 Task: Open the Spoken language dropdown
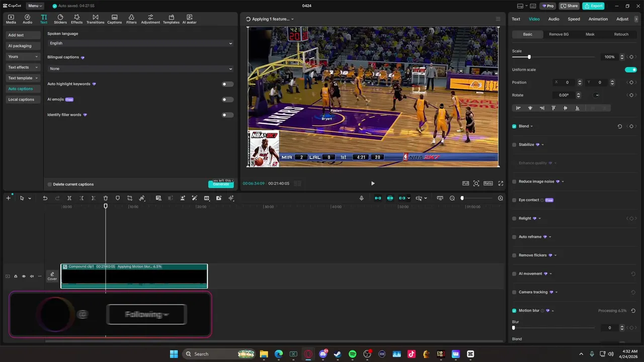click(141, 43)
